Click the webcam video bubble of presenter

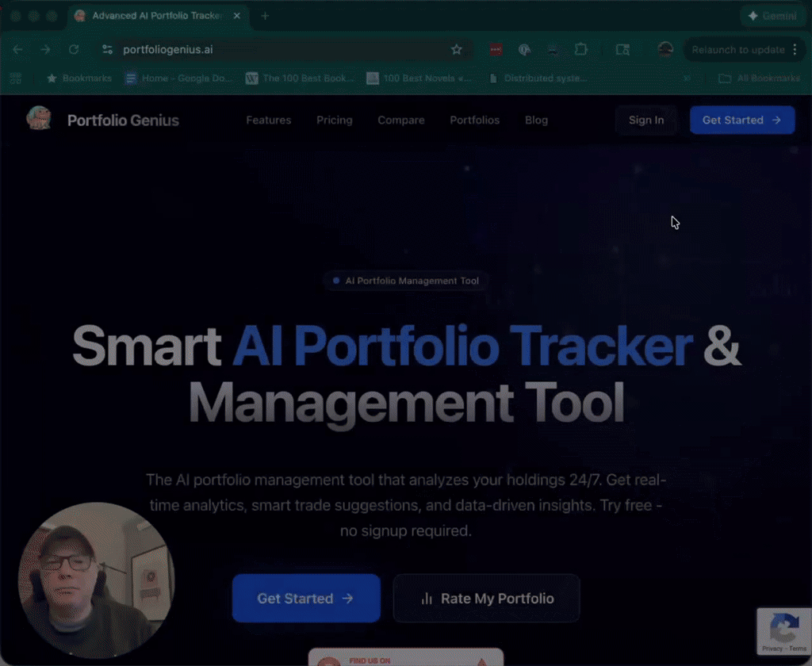tap(96, 580)
